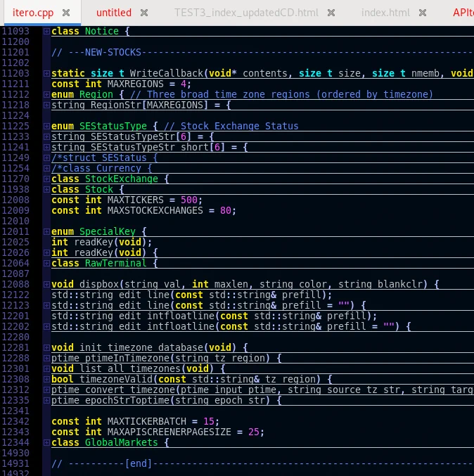Expand the folded SEStatusTypeStr_short array
The height and width of the screenshot is (476, 474).
pos(46,147)
